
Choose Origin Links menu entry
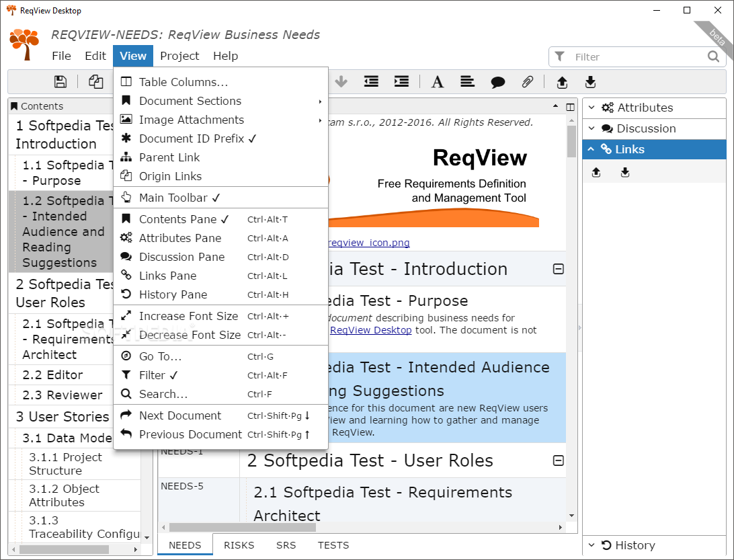tap(220, 176)
